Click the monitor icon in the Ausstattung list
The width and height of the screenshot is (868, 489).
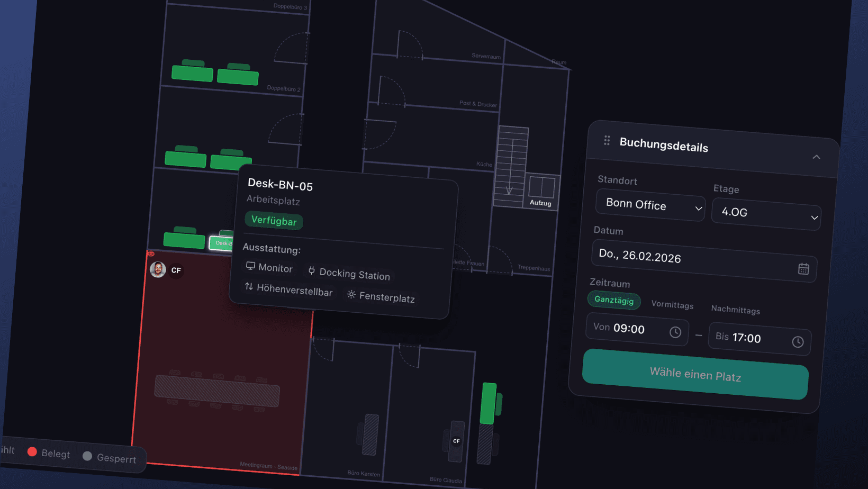(251, 266)
